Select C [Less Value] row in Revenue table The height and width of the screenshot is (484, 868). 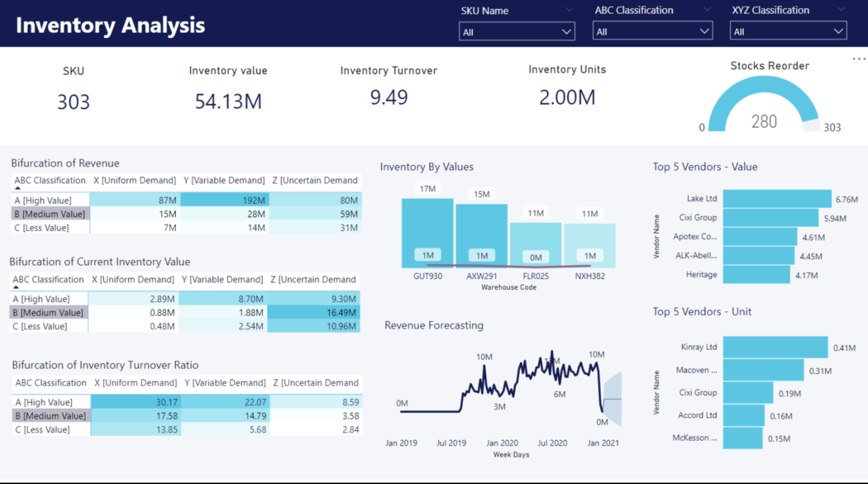point(50,227)
